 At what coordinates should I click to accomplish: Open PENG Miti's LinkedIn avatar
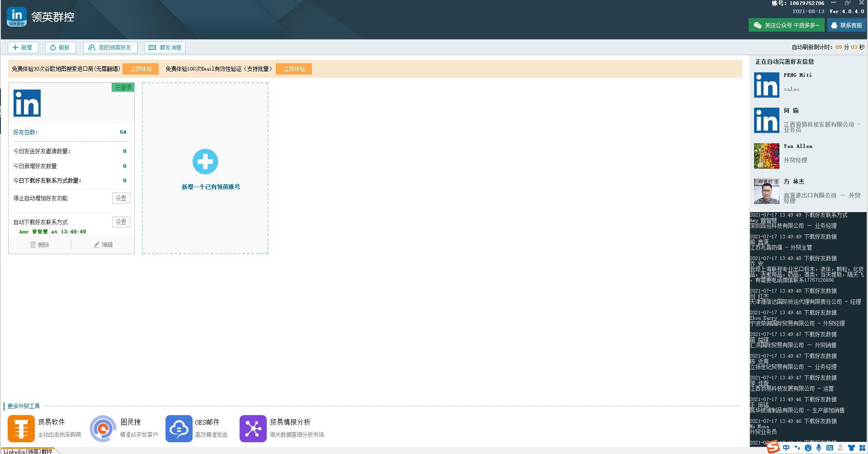click(x=767, y=85)
